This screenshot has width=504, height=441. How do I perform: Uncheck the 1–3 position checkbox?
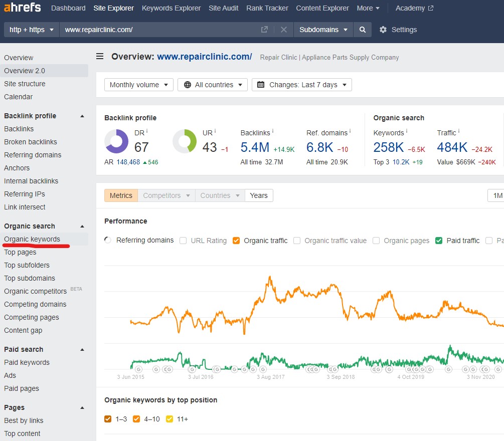click(x=108, y=419)
